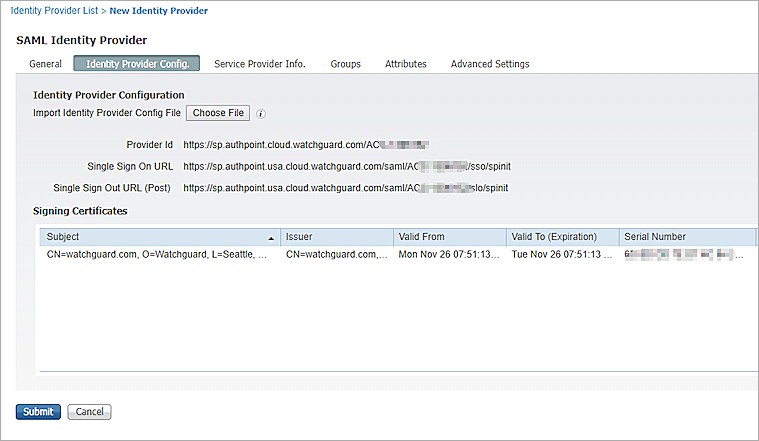This screenshot has width=759, height=441.
Task: Sort by Valid To (Expiration) column
Action: point(560,237)
